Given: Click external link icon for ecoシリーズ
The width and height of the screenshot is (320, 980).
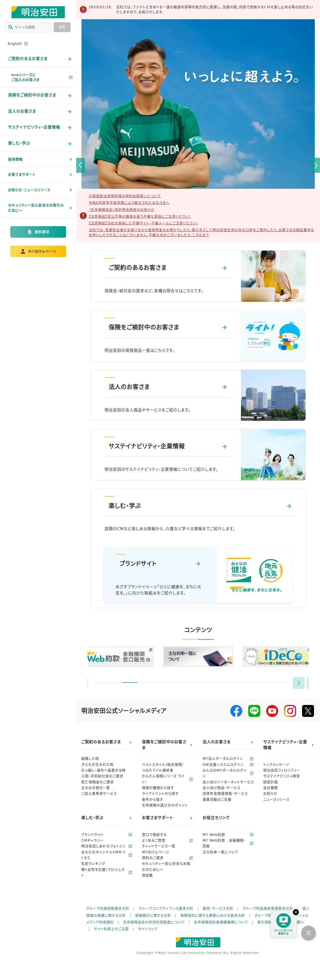Looking at the screenshot, I should click(70, 77).
